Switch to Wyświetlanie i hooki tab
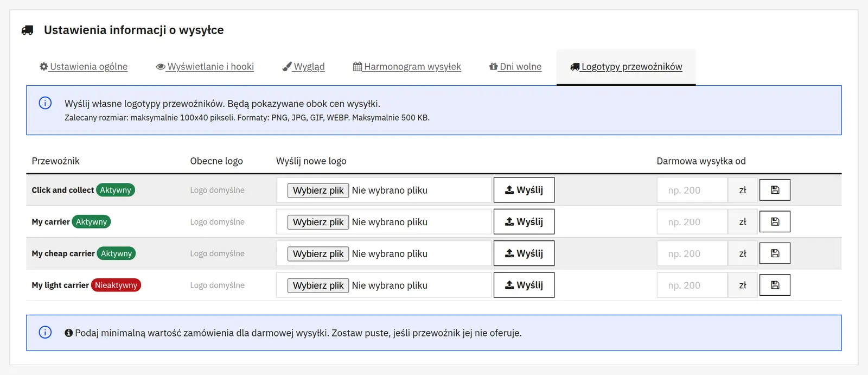Image resolution: width=868 pixels, height=375 pixels. (x=205, y=67)
